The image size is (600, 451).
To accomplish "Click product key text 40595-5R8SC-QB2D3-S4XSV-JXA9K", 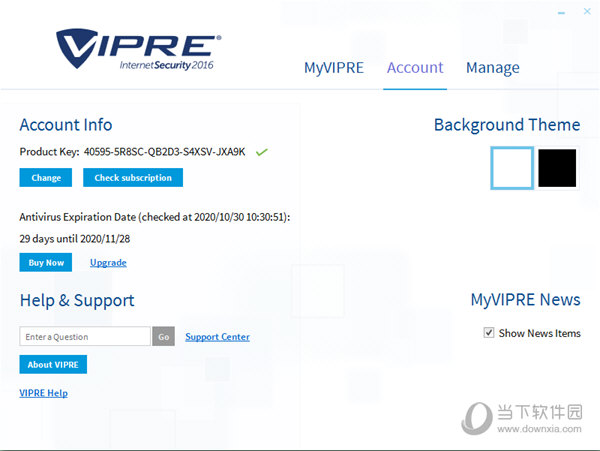I will (165, 152).
